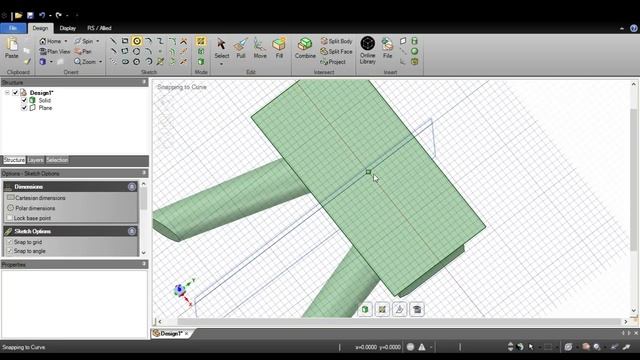
Task: Switch to Section mode icon
Action: point(201,51)
